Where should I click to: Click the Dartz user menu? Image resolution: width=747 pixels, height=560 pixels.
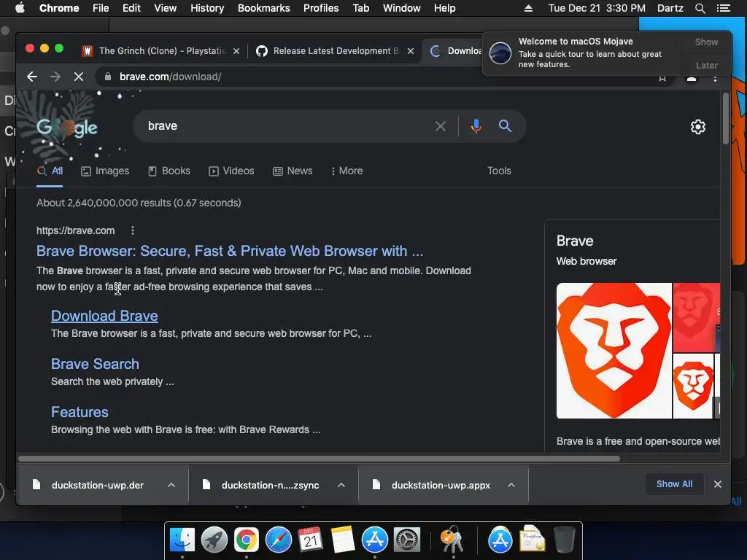pyautogui.click(x=670, y=8)
